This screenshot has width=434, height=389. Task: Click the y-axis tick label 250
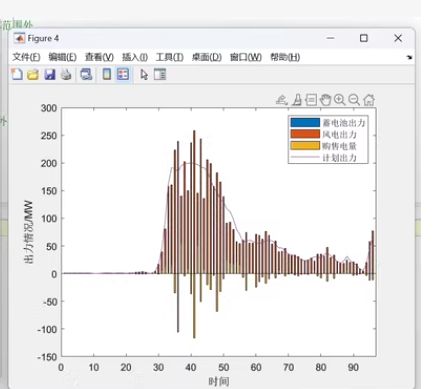pyautogui.click(x=49, y=136)
